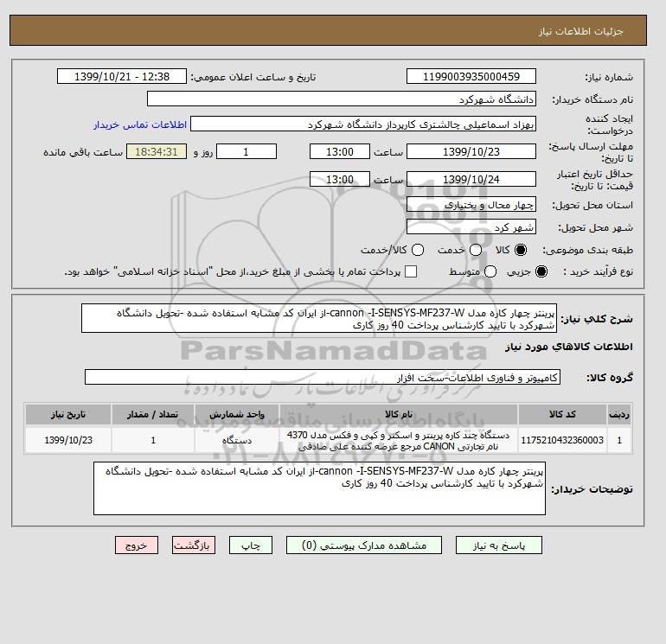Click the quantity cell showing 1
Viewport: 666px width, 644px height.
point(153,440)
